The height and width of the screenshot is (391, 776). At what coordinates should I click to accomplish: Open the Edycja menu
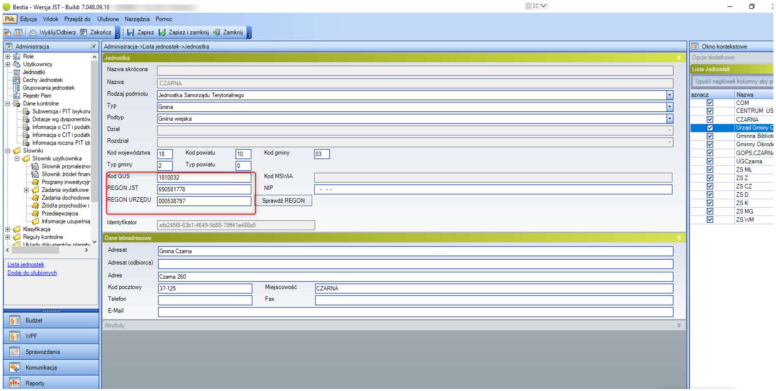coord(29,19)
